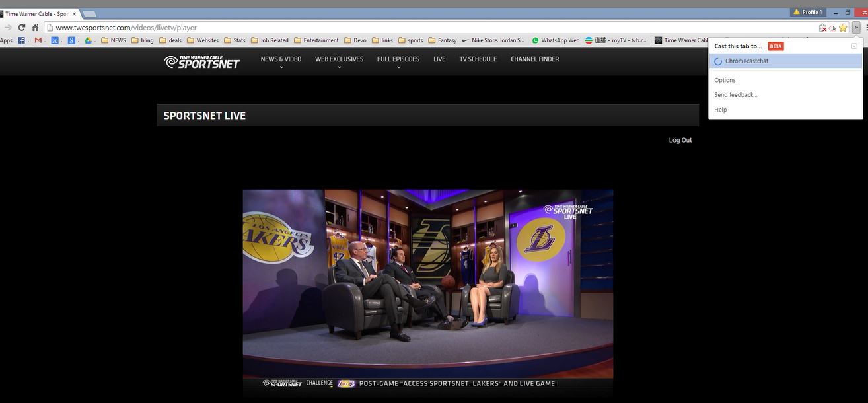Image resolution: width=868 pixels, height=403 pixels.
Task: Open the bling bookmarks folder
Action: (x=143, y=40)
